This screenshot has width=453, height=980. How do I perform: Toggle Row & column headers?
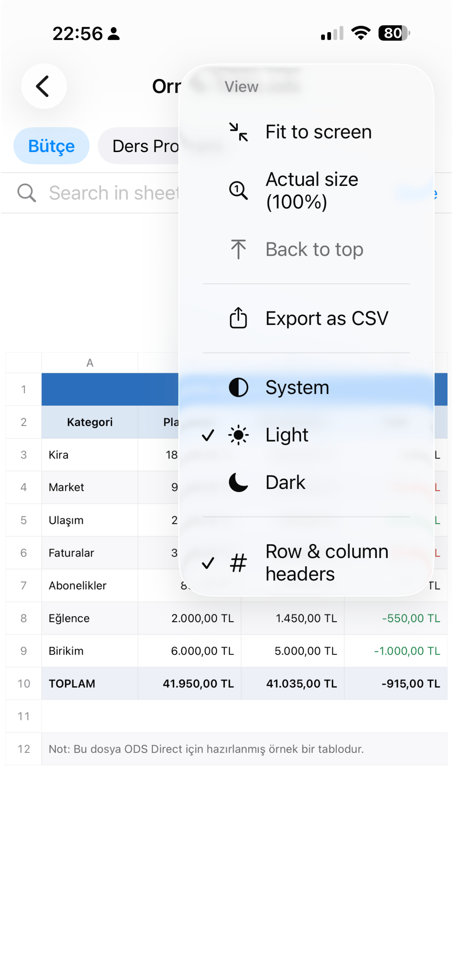click(306, 563)
